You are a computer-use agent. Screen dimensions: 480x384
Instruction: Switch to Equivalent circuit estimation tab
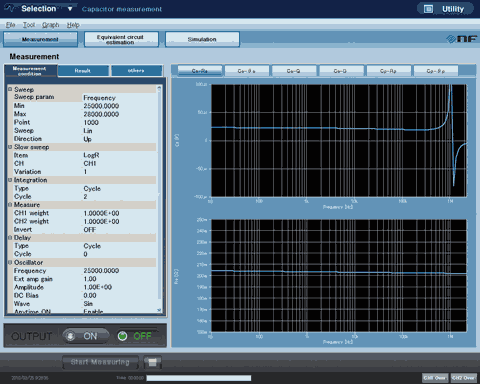click(x=121, y=39)
